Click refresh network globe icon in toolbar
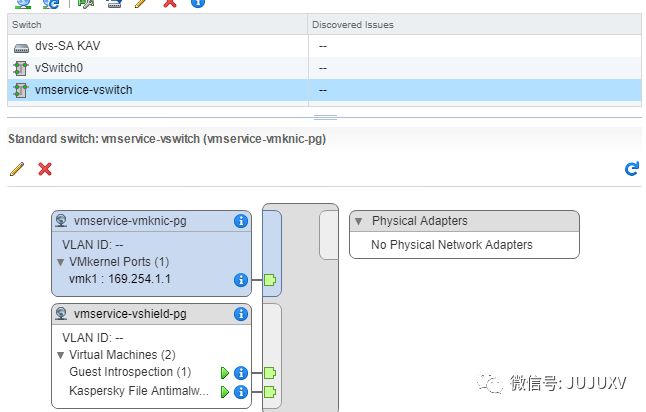646x412 pixels. (51, 3)
